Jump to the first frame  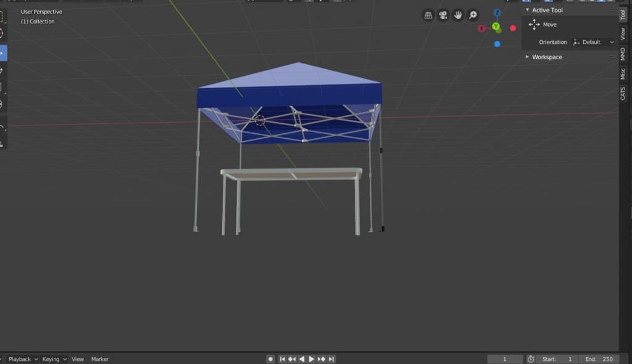(282, 359)
